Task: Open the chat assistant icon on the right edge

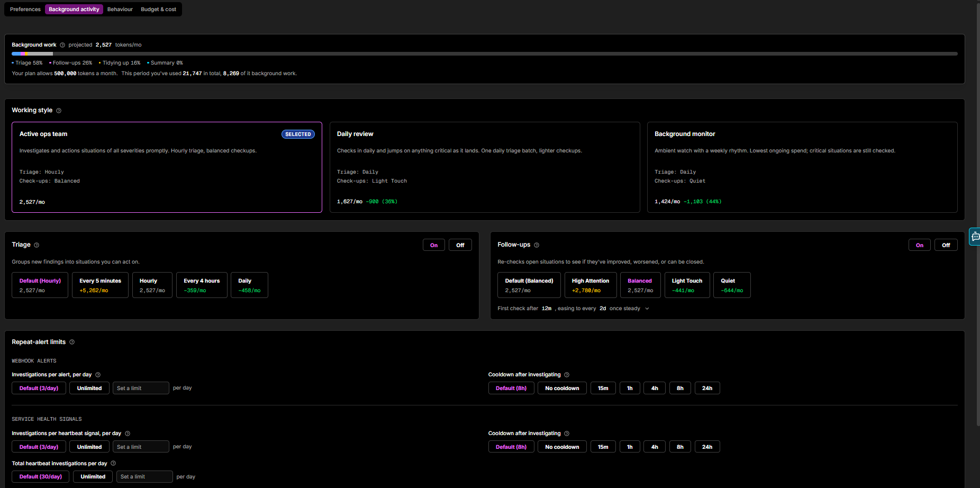Action: (975, 237)
